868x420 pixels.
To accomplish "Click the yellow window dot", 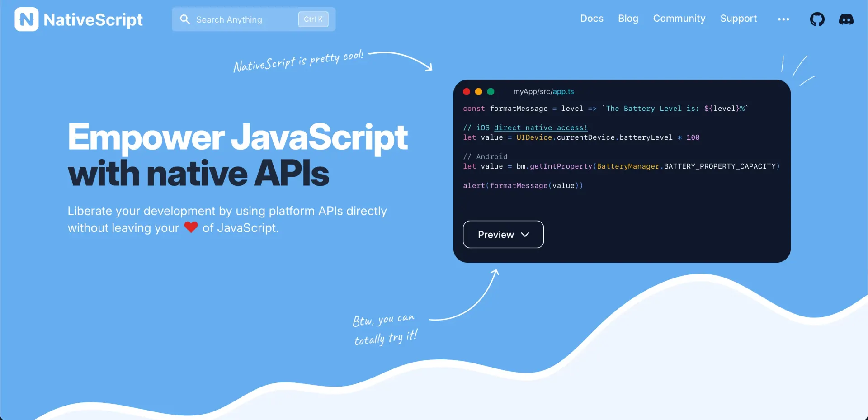I will (x=478, y=92).
